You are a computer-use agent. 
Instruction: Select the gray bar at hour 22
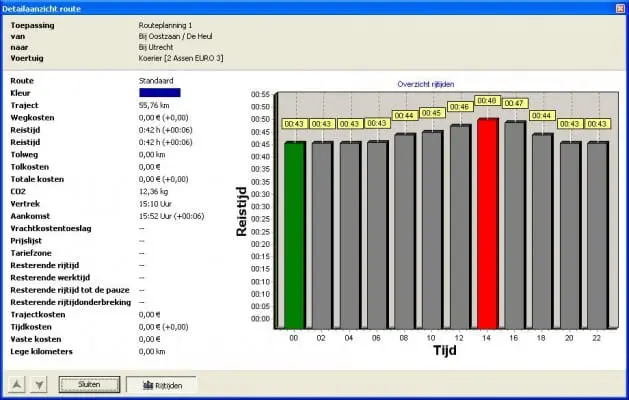pos(597,235)
